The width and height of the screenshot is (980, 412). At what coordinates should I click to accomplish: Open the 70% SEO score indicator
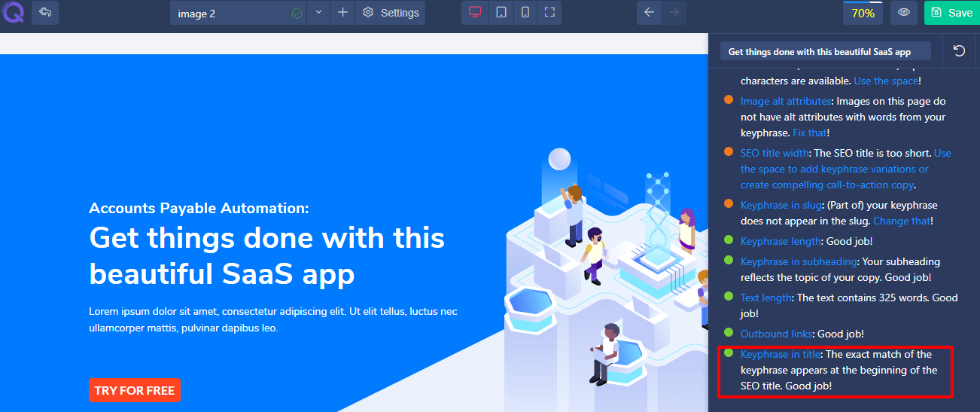(863, 13)
